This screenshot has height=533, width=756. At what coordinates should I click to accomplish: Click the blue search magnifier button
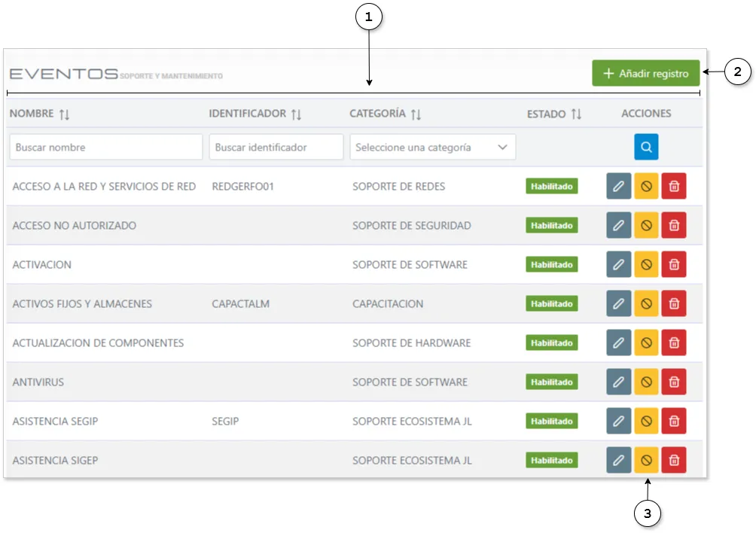[x=645, y=147]
